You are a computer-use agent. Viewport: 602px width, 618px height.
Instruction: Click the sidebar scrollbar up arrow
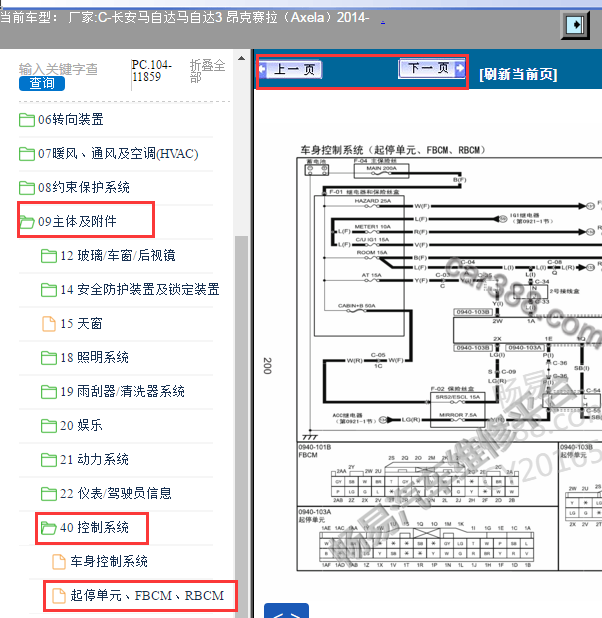click(241, 59)
